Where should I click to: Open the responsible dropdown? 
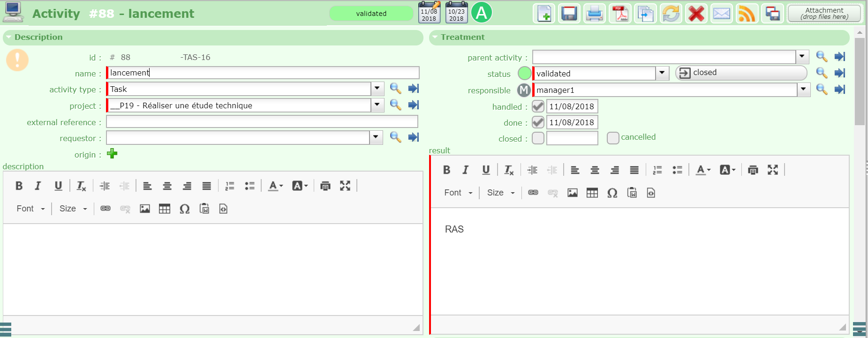click(803, 90)
